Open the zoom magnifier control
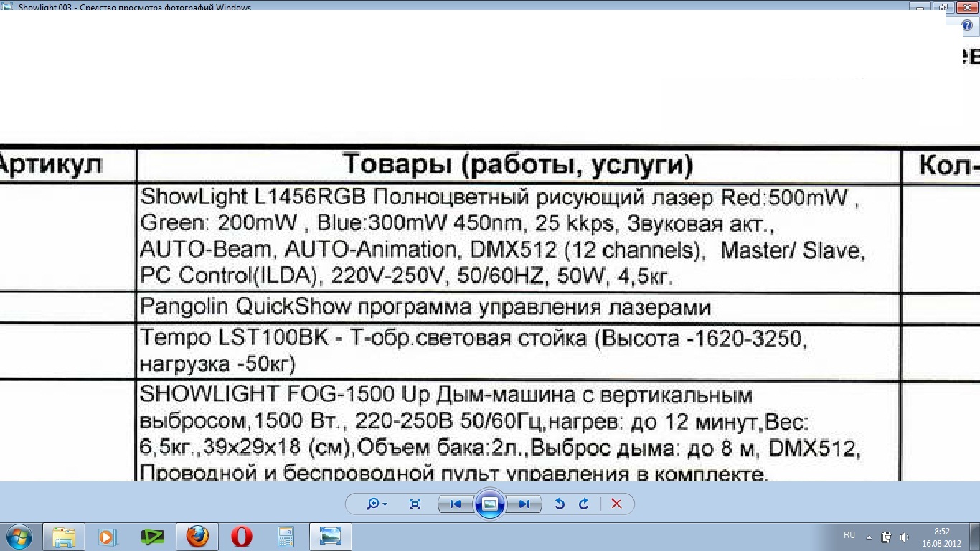Screen dimensions: 980x551 click(377, 504)
